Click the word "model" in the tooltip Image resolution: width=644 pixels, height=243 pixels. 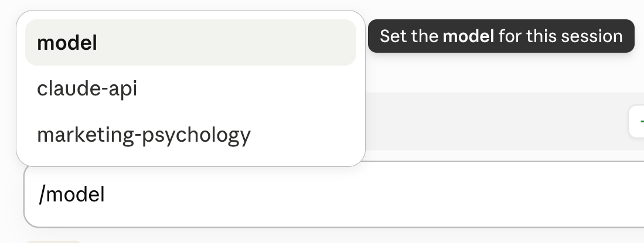(468, 36)
